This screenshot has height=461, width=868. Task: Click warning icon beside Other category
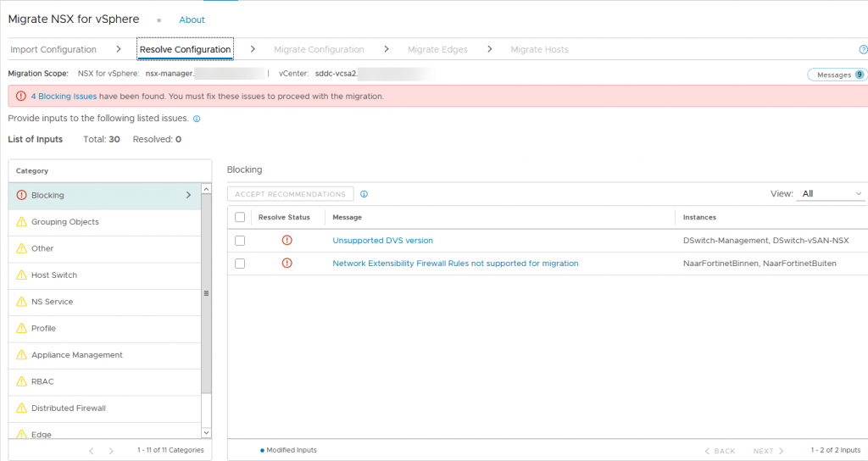click(x=21, y=248)
